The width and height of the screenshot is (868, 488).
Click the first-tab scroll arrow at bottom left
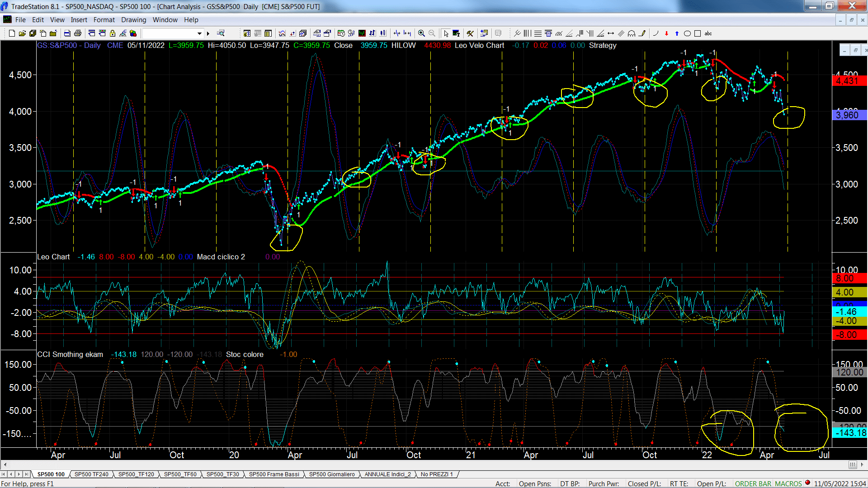4,474
